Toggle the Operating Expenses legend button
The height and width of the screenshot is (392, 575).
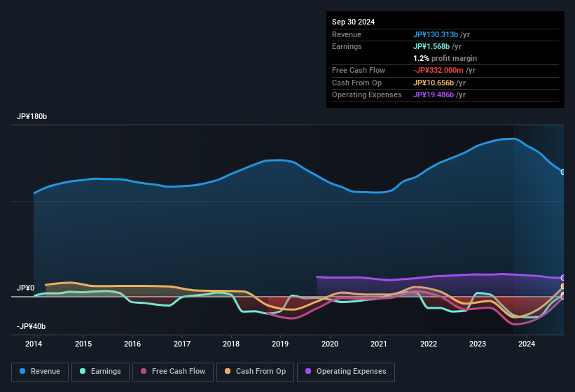point(346,372)
